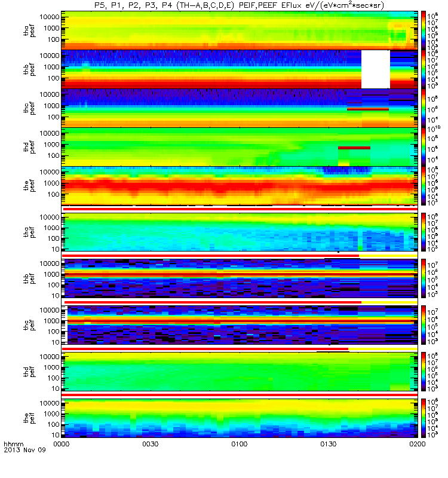Click the tha peif spectrogram panel
The height and width of the screenshot is (478, 448).
(x=240, y=232)
